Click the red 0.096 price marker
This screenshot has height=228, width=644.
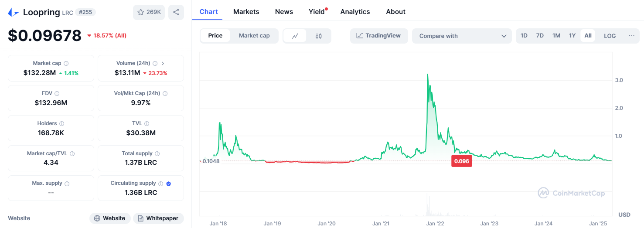[462, 161]
